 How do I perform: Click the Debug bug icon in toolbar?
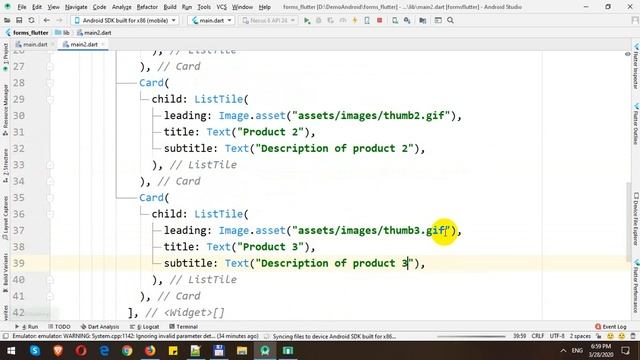[319, 20]
